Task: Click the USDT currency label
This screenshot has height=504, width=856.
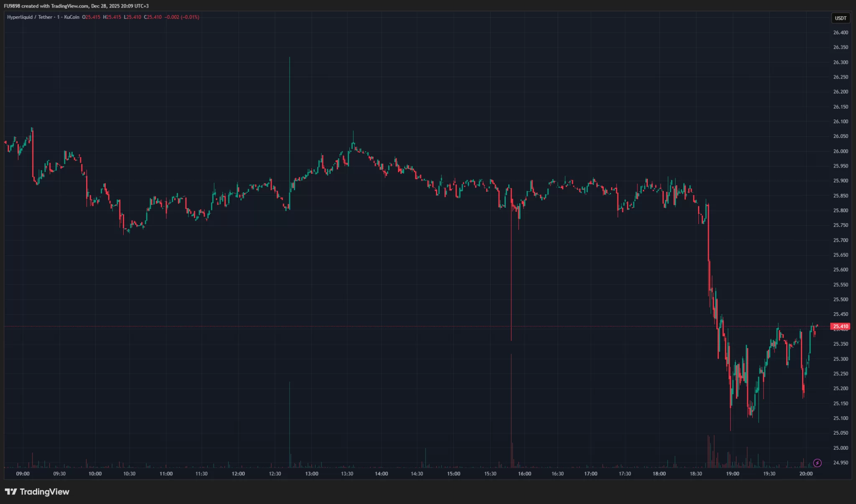Action: 841,18
